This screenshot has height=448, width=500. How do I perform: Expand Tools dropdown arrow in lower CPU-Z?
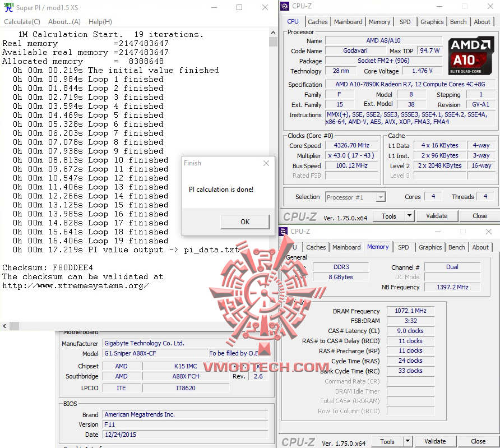[408, 442]
